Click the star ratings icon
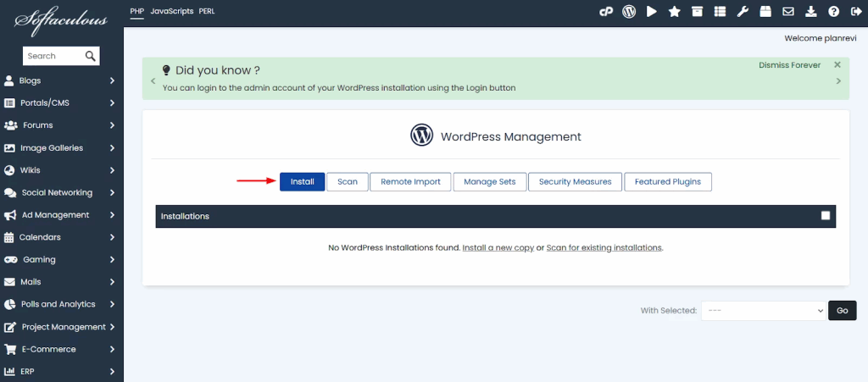Screen dimensions: 868x382 point(674,12)
